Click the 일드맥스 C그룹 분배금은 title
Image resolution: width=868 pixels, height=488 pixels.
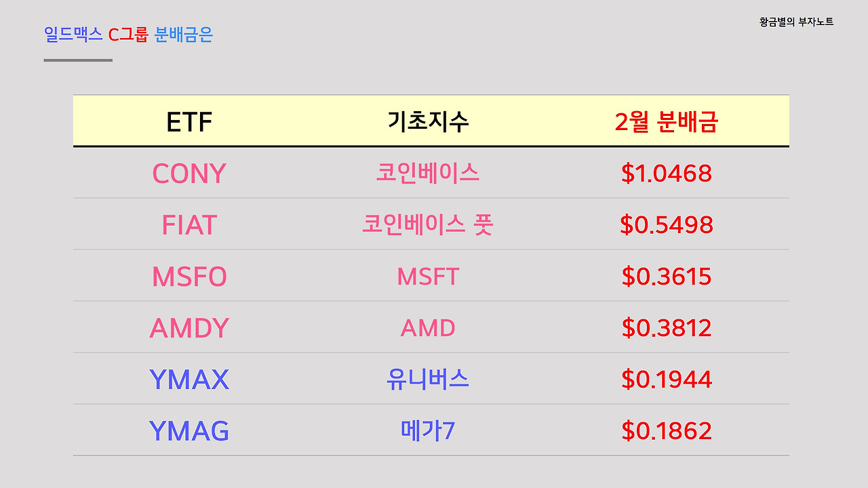click(128, 35)
